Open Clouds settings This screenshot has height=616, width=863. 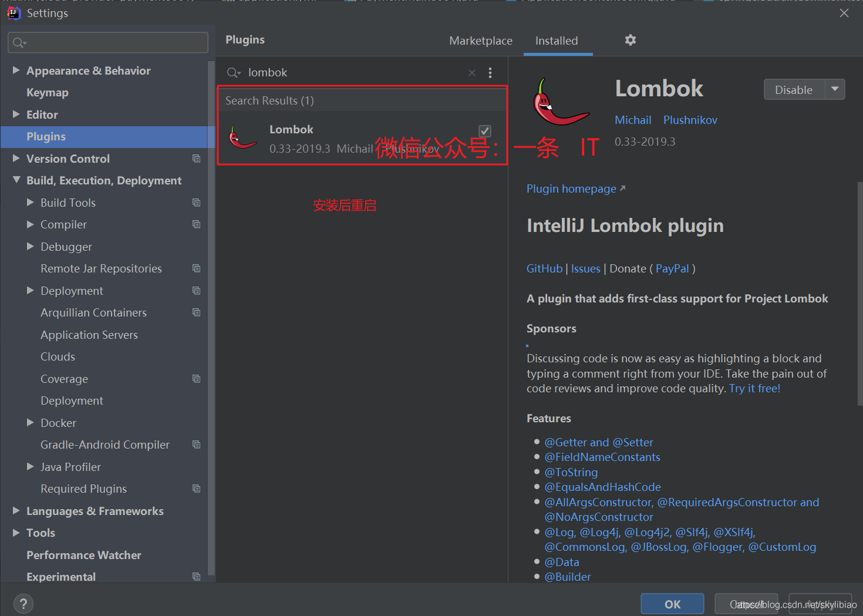click(58, 356)
